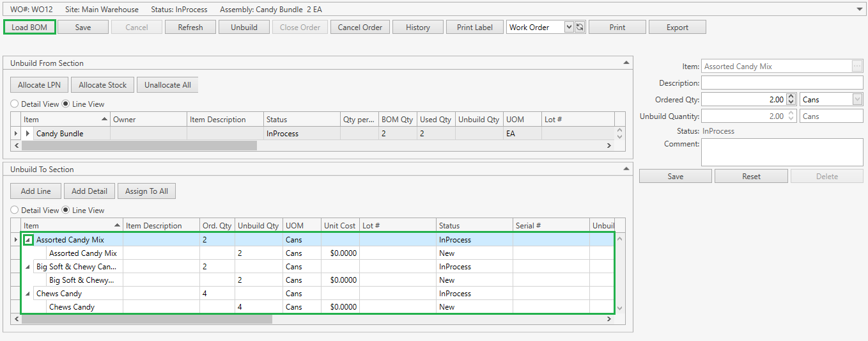
Task: Collapse the Unbuild To Section panel arrow
Action: (626, 169)
